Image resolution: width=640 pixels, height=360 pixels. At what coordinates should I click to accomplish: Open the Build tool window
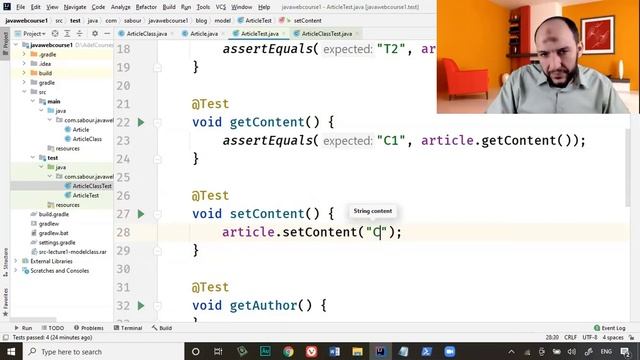[162, 328]
